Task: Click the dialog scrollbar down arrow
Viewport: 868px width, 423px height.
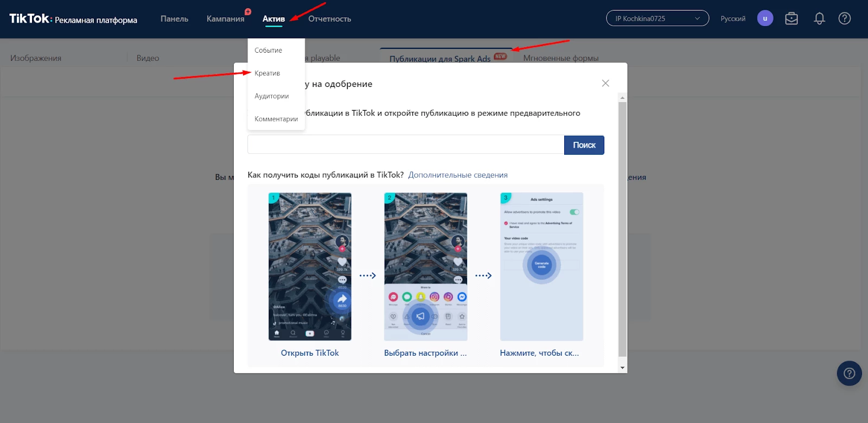Action: coord(622,368)
